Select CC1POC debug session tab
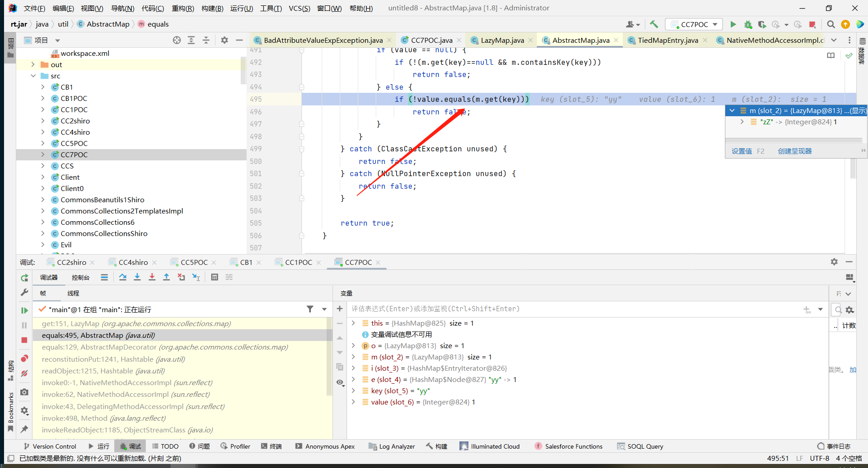868x468 pixels. click(x=298, y=262)
